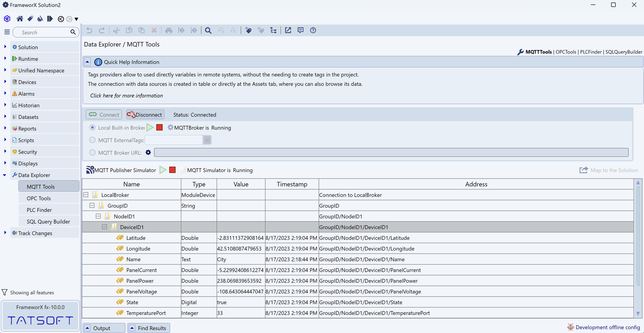Click the Undo icon
This screenshot has width=644, height=333.
click(89, 31)
